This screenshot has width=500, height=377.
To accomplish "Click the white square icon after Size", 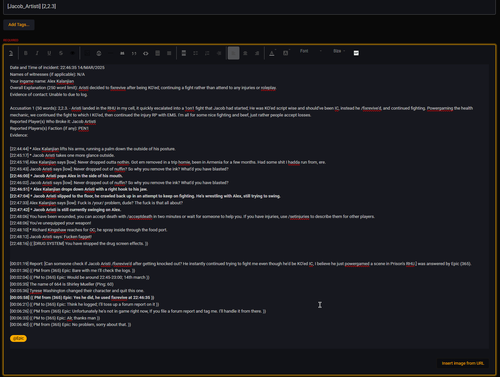I will coord(356,53).
